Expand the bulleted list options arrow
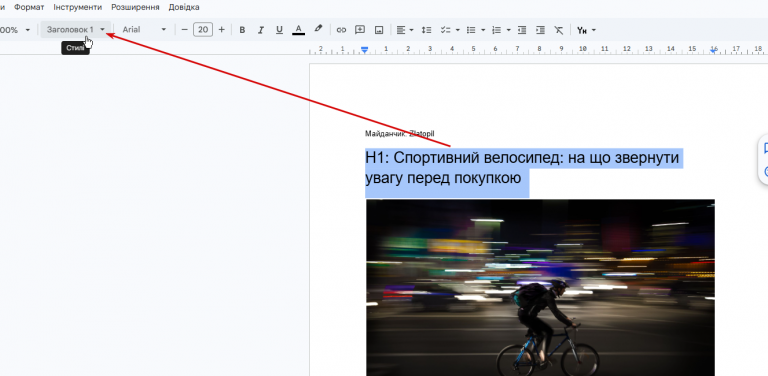 coord(483,30)
